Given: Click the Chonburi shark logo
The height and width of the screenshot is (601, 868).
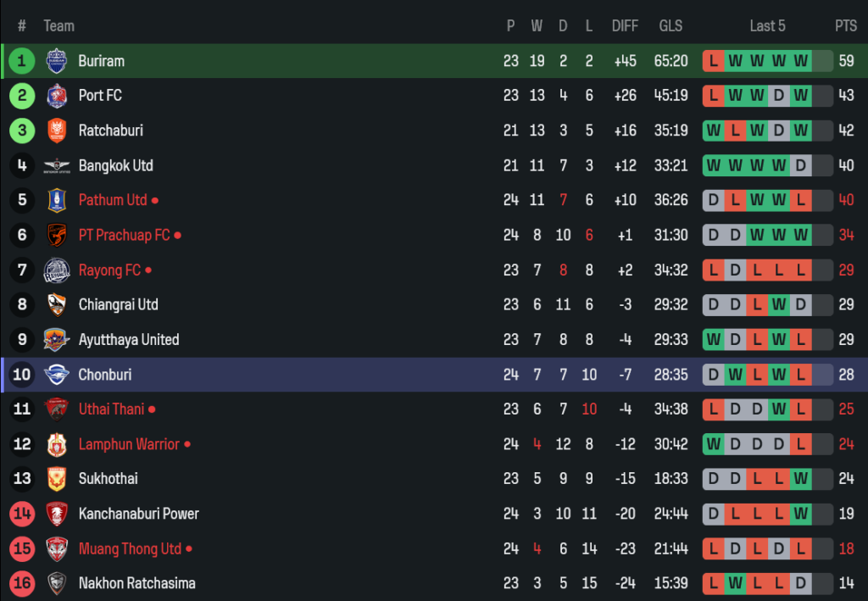Looking at the screenshot, I should 57,375.
